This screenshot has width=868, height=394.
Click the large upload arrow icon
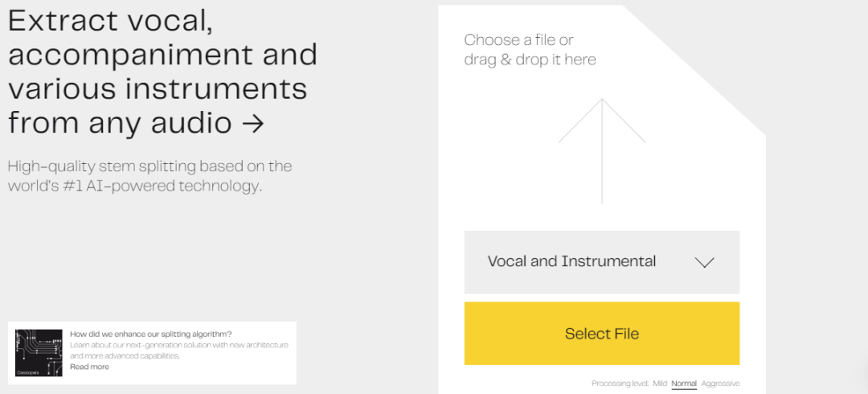pos(602,150)
